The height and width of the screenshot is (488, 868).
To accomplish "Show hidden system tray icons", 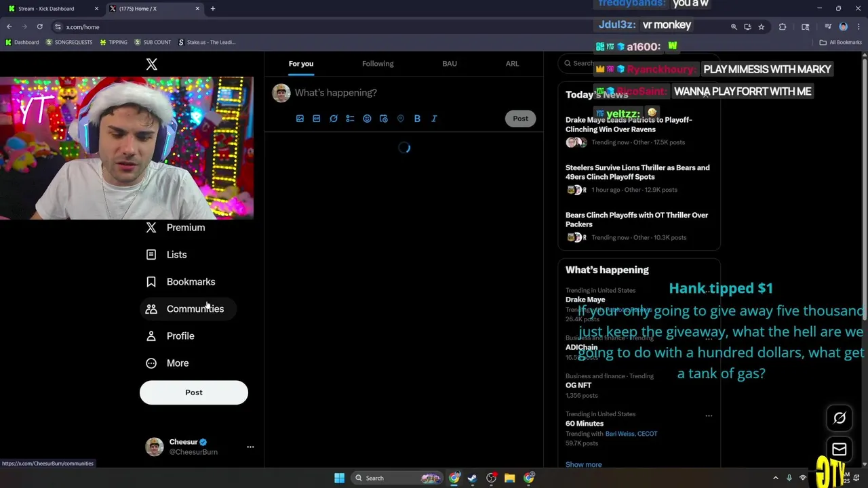I will tap(776, 478).
